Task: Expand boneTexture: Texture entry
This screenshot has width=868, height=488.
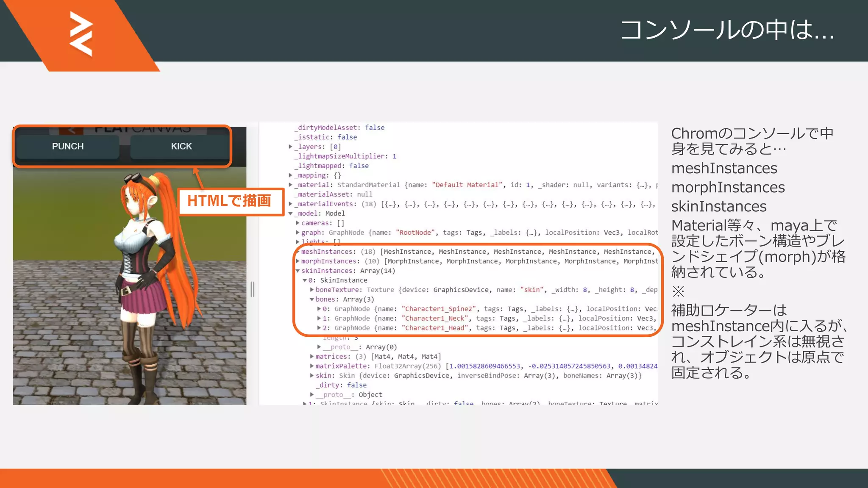Action: pyautogui.click(x=312, y=290)
